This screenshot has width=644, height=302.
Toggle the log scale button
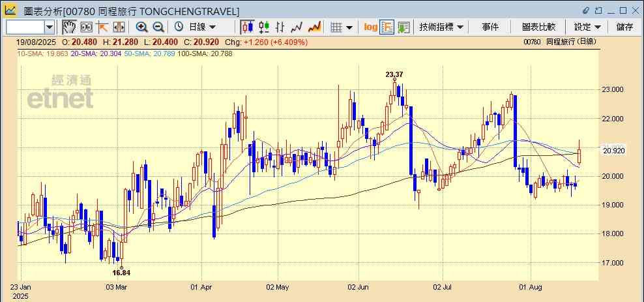tap(370, 27)
